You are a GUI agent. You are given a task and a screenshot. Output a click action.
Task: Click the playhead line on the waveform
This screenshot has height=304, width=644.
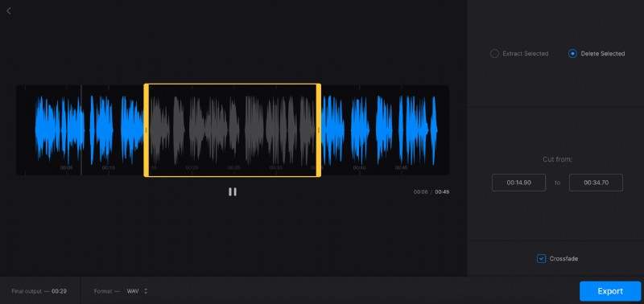(81, 130)
